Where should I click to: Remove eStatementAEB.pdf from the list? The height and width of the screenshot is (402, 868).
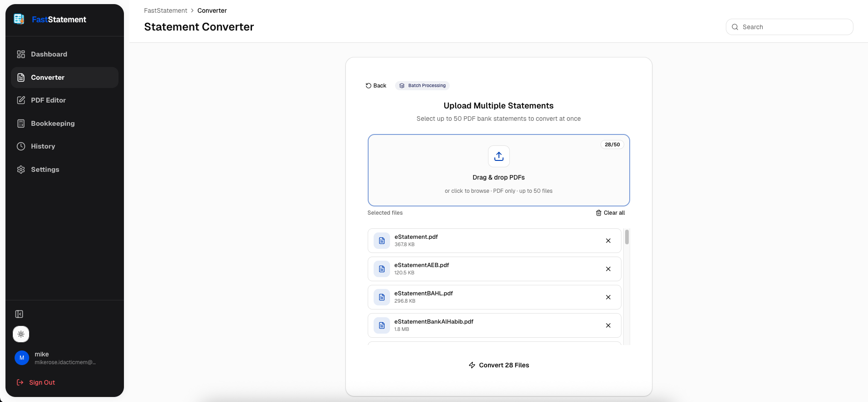[608, 269]
